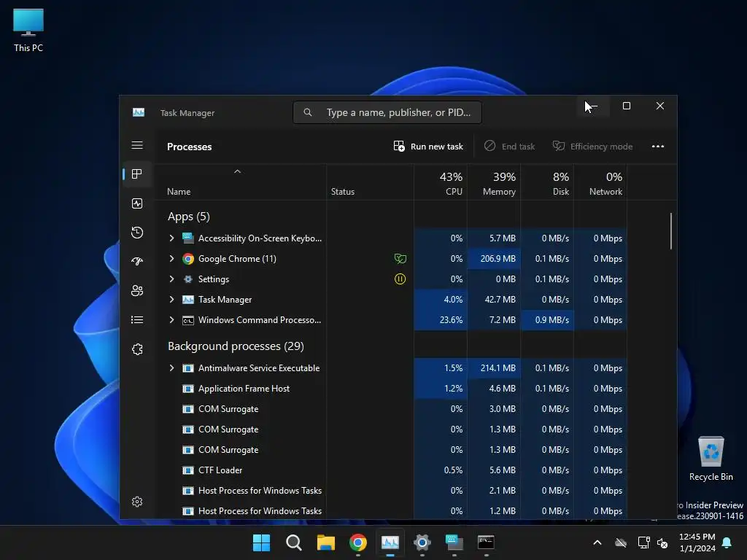Open Task Manager settings gear icon
The height and width of the screenshot is (560, 747).
tap(137, 502)
